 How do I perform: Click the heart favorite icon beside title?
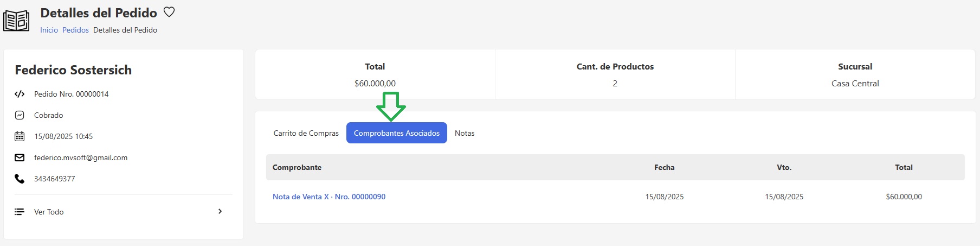pos(169,12)
